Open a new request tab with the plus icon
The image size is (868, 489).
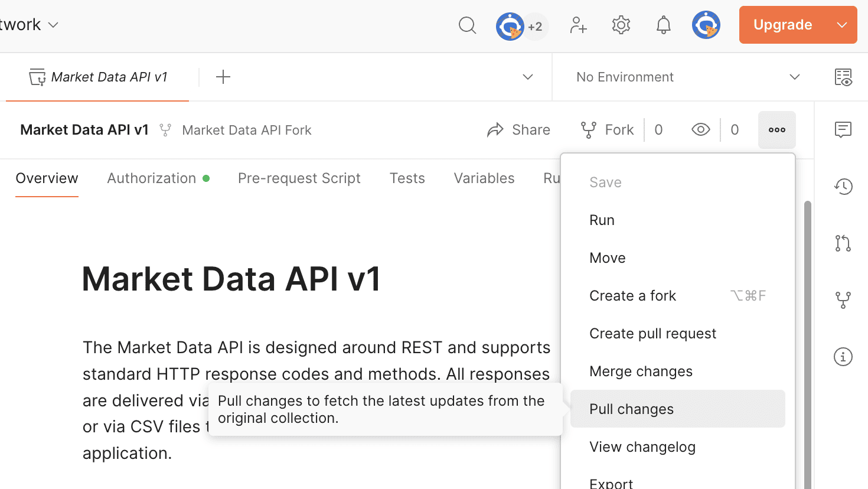tap(223, 76)
